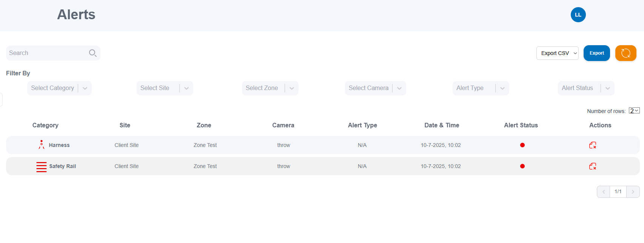Image resolution: width=644 pixels, height=243 pixels.
Task: Go to the next page arrow
Action: [633, 192]
